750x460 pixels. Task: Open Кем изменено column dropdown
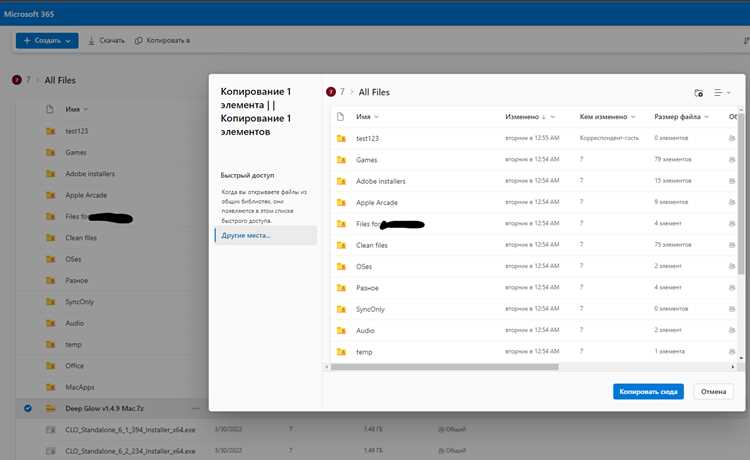coord(633,117)
